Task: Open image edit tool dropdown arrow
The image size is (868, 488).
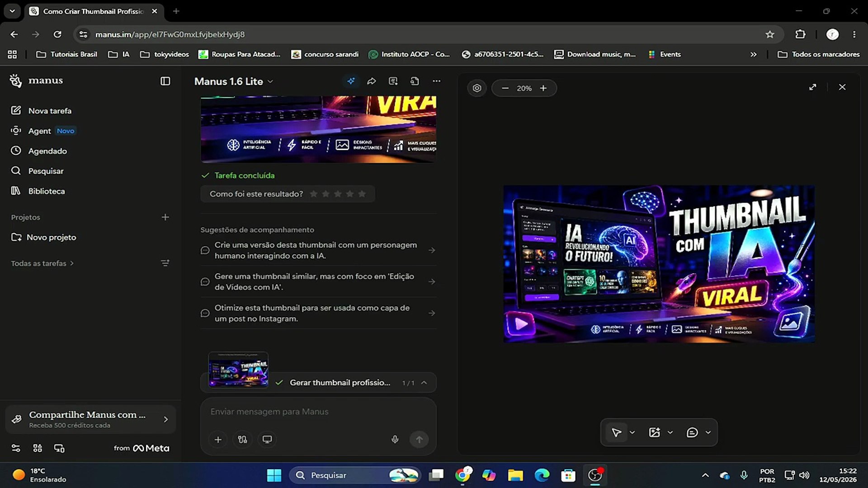Action: coord(670,432)
